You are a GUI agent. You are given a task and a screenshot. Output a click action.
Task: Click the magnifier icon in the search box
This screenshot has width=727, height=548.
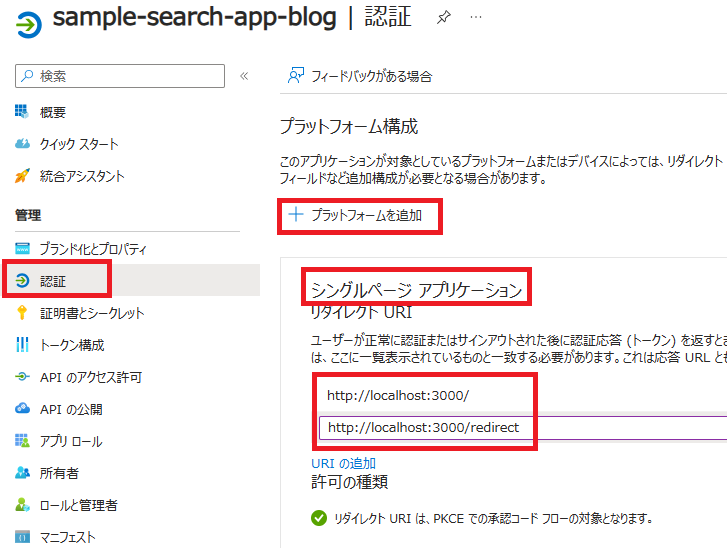pos(27,76)
